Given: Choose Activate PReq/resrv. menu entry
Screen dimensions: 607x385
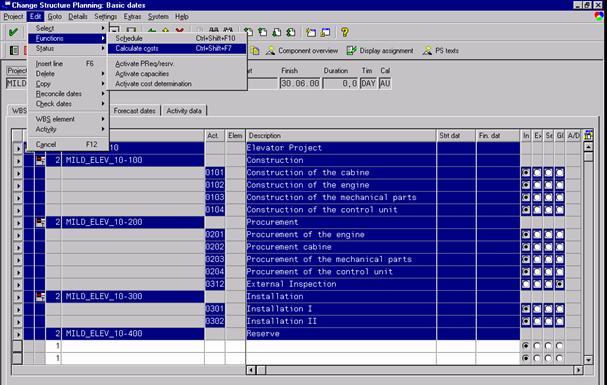Looking at the screenshot, I should (x=177, y=63).
